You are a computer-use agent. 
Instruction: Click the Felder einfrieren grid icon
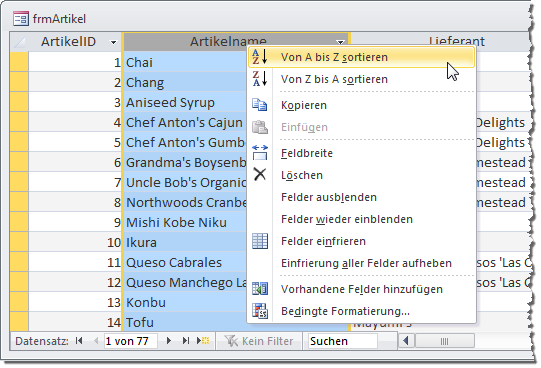(260, 241)
